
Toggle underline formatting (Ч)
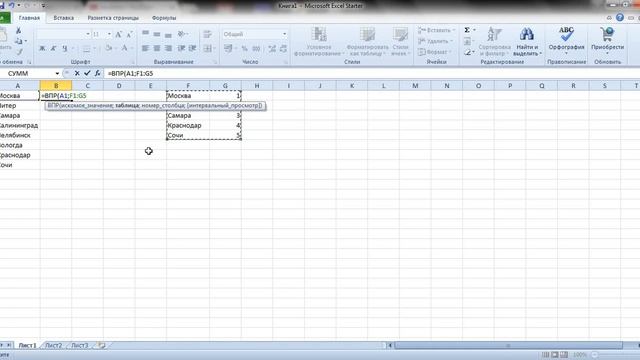(64, 49)
